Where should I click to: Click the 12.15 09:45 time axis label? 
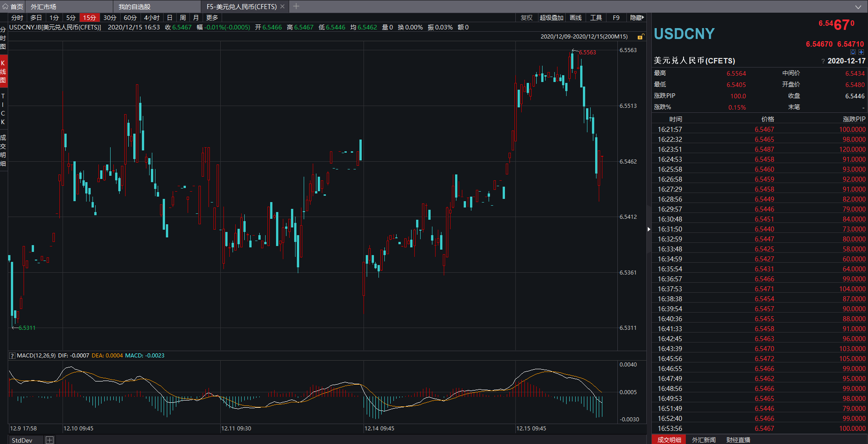pyautogui.click(x=531, y=429)
